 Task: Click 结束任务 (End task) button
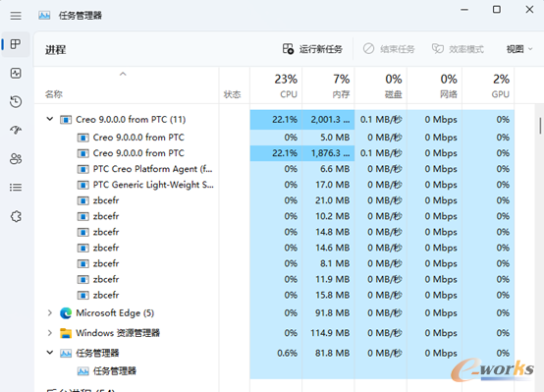click(x=389, y=49)
